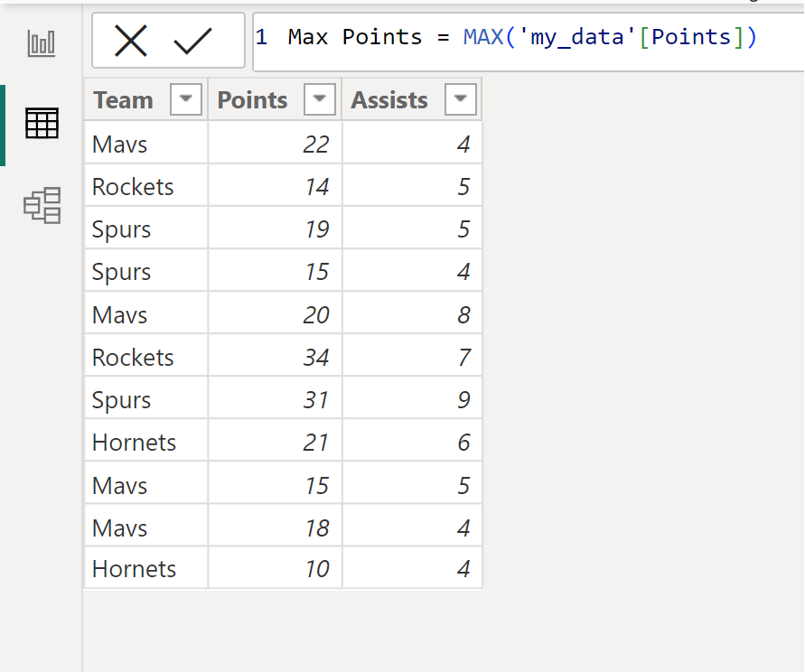The width and height of the screenshot is (805, 672).
Task: Select the Team column header
Action: 123,99
